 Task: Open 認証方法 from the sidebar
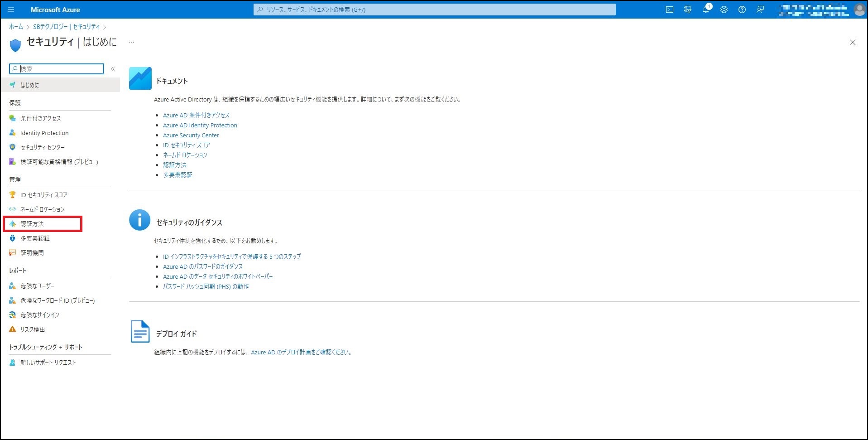32,224
